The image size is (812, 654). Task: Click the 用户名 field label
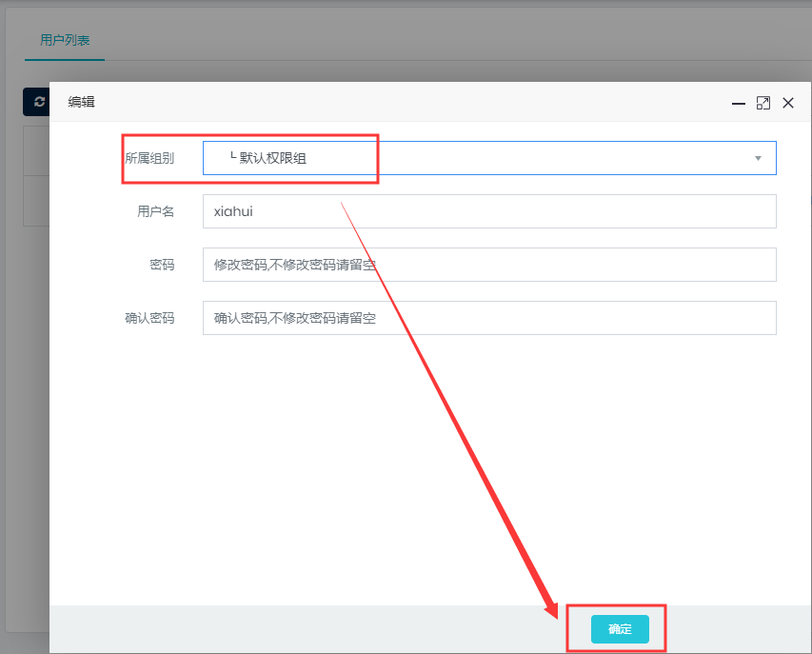[156, 211]
